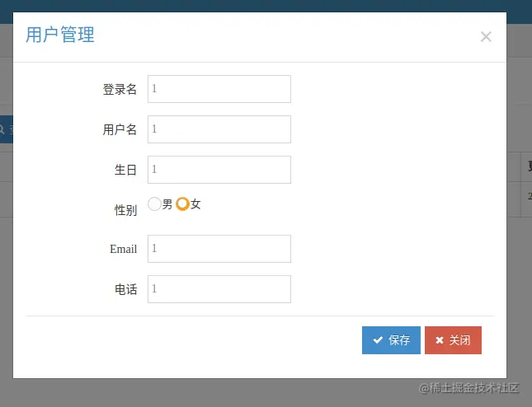Click the 电话 field label
Image resolution: width=532 pixels, height=407 pixels.
pos(125,289)
